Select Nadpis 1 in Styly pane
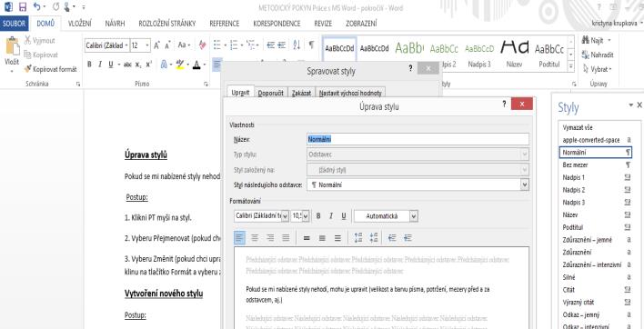The width and height of the screenshot is (644, 329). [x=595, y=177]
